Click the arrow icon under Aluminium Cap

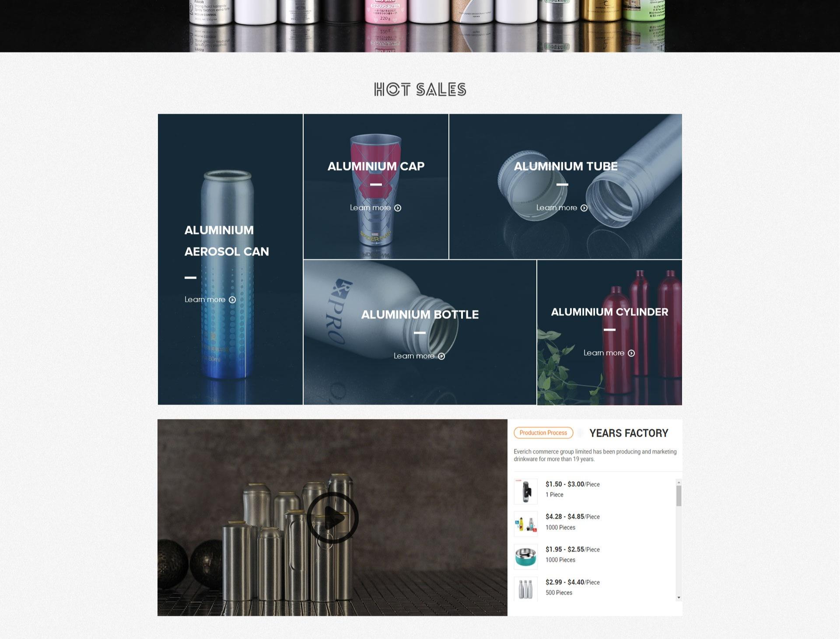(398, 208)
